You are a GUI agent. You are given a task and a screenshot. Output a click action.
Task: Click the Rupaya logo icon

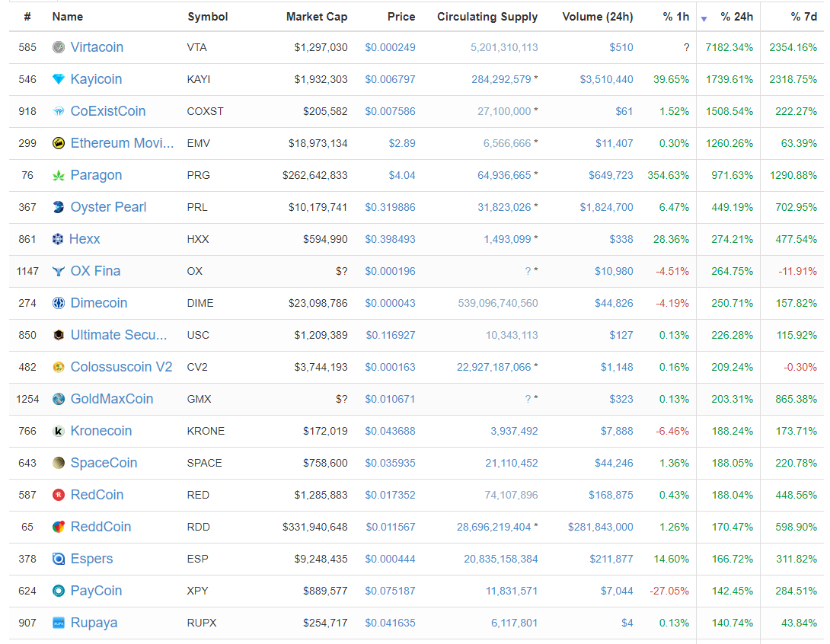pos(58,623)
